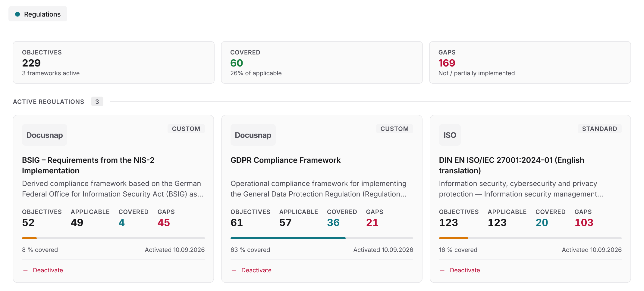Deactivate the GDPR Compliance Framework

[x=252, y=270]
